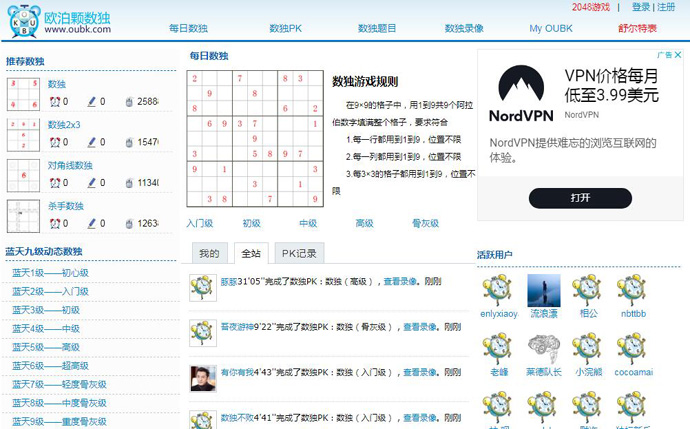The image size is (690, 429).
Task: Switch to the PK记录 tab
Action: (298, 253)
